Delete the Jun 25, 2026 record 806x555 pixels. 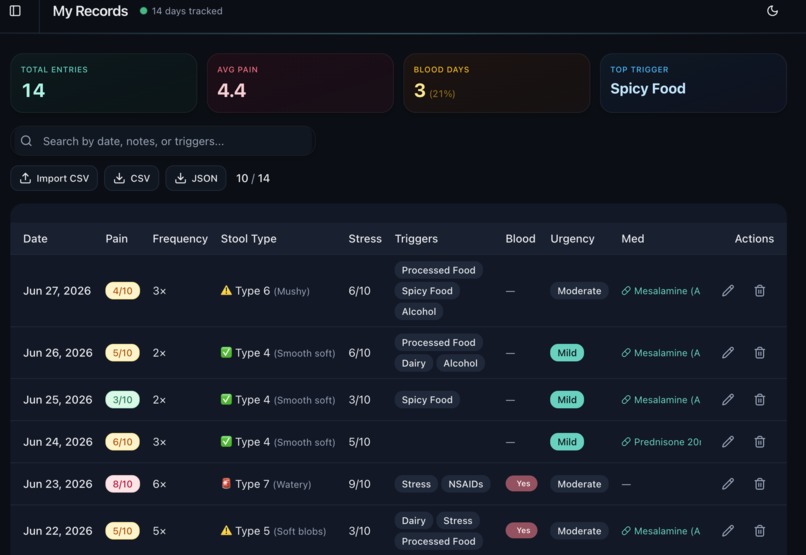pyautogui.click(x=760, y=400)
